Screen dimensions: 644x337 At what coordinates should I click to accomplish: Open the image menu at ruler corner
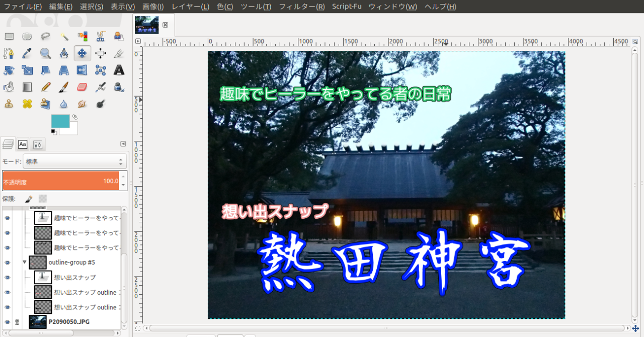[138, 41]
